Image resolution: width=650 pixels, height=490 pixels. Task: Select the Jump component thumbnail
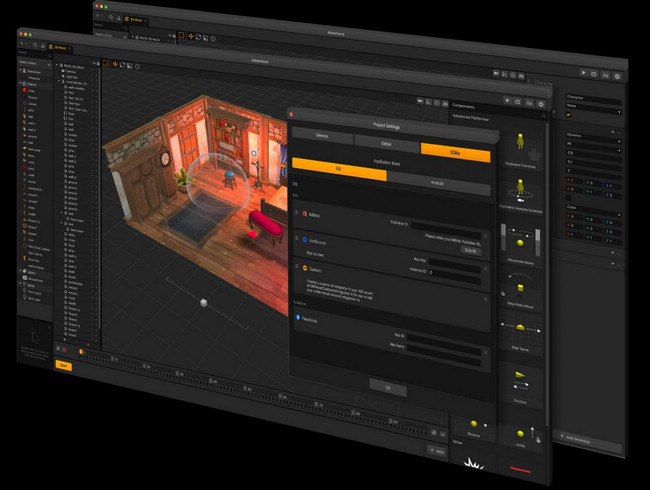521,436
